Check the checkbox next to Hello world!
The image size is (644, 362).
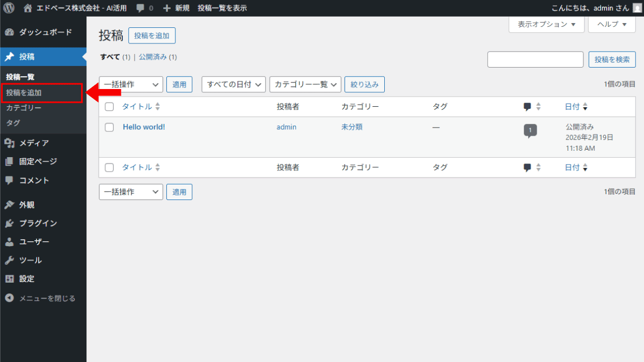(109, 127)
